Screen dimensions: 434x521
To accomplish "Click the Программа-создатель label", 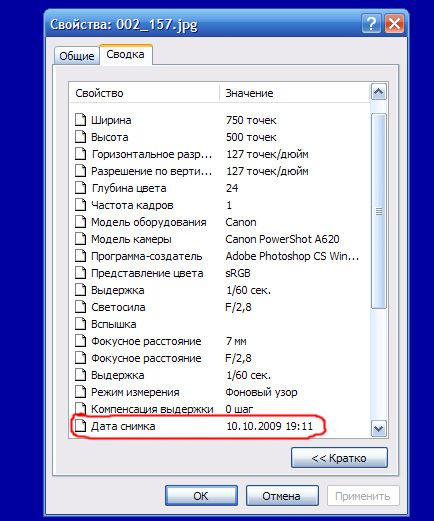I will point(147,256).
